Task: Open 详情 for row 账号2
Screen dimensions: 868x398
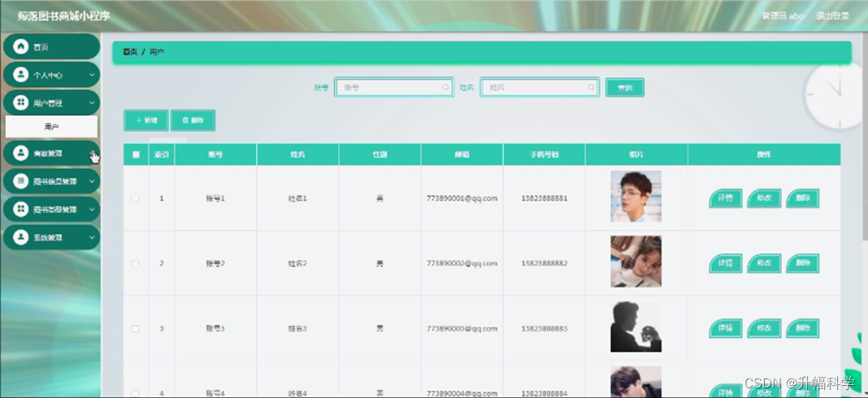Action: pos(725,263)
